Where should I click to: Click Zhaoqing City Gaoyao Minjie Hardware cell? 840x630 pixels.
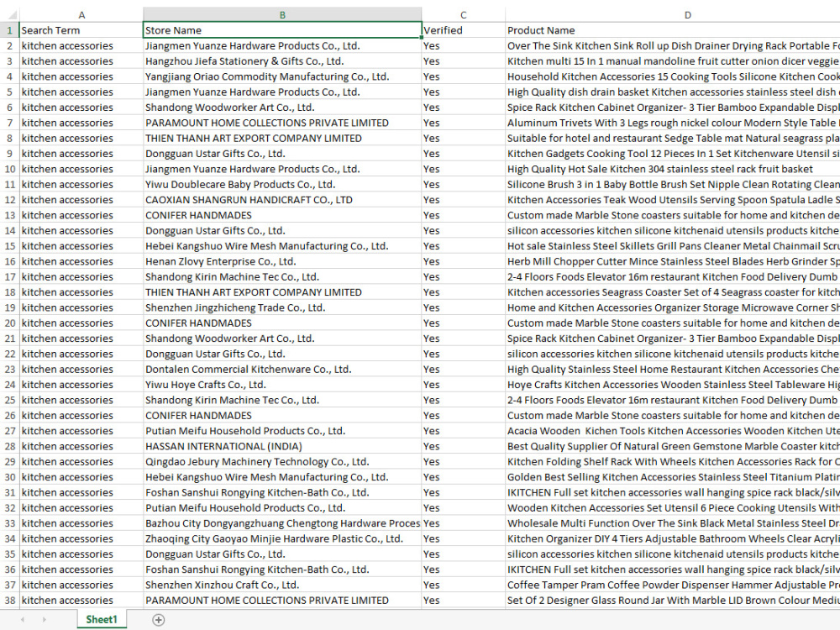pyautogui.click(x=282, y=539)
